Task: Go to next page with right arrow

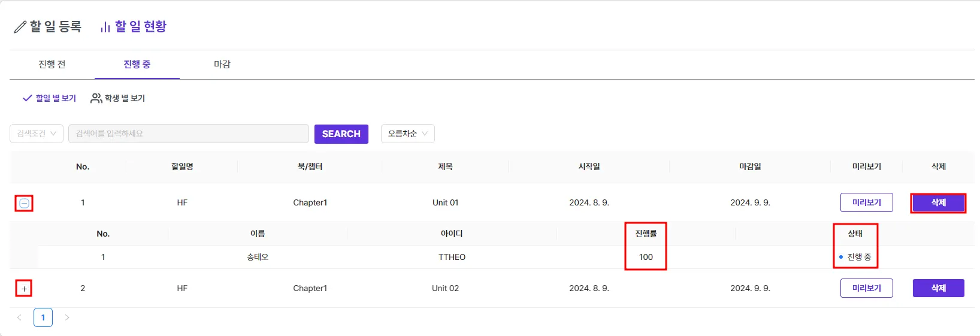Action: 67,317
